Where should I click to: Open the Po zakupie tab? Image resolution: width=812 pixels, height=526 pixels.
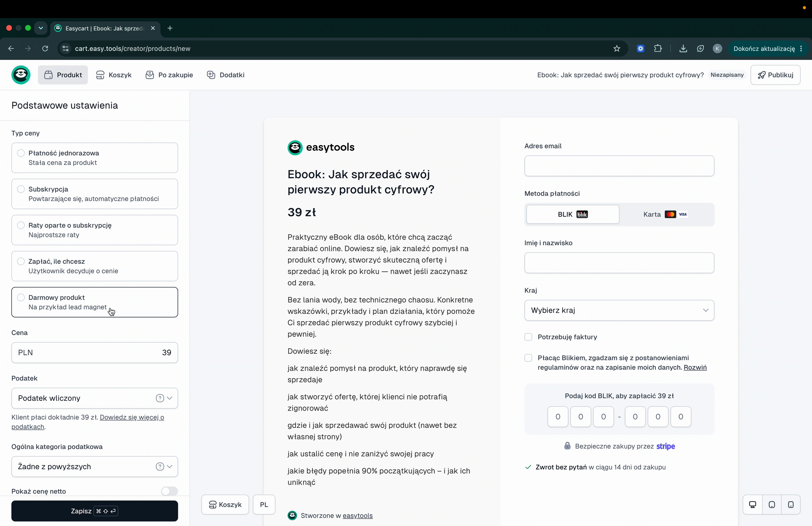point(169,75)
